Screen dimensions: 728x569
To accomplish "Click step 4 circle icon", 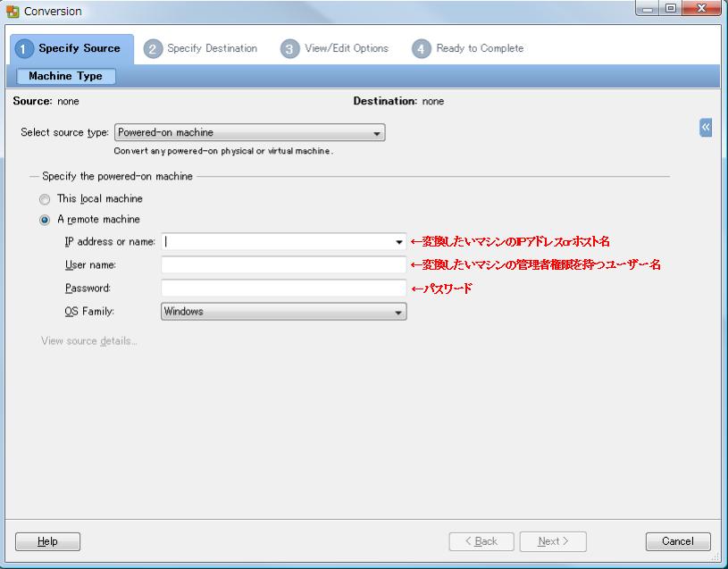I will coord(421,49).
